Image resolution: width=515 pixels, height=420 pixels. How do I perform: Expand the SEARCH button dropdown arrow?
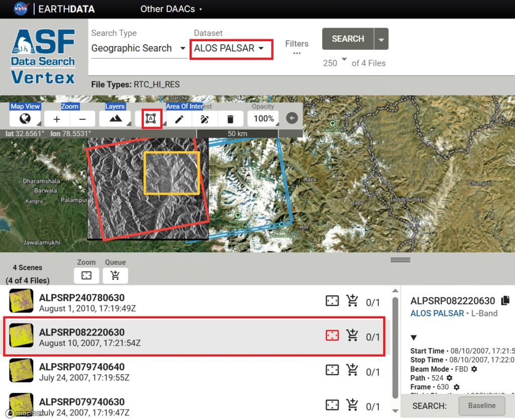tap(381, 39)
